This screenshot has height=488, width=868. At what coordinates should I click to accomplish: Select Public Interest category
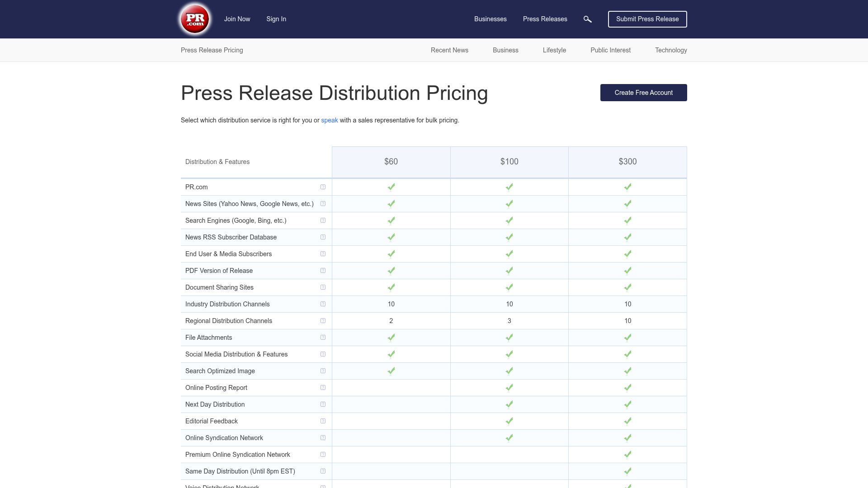(x=610, y=50)
